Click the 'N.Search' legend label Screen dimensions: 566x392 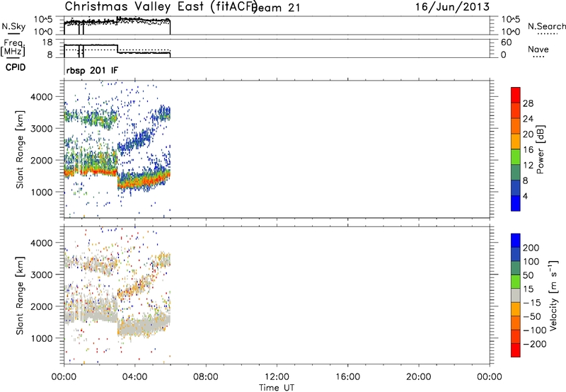[547, 26]
